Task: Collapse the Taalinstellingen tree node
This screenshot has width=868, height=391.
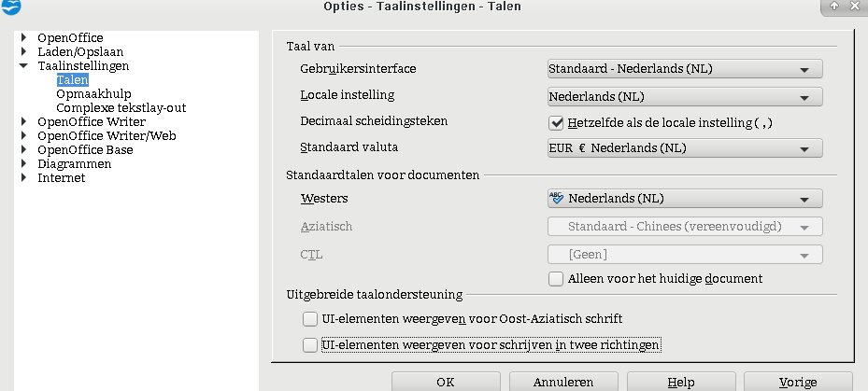Action: (x=23, y=66)
